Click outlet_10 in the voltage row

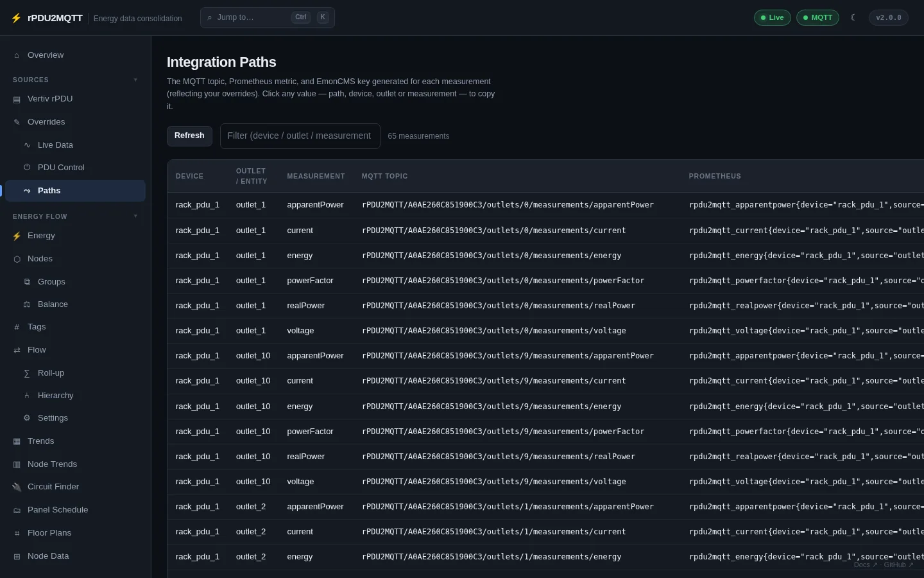click(253, 481)
